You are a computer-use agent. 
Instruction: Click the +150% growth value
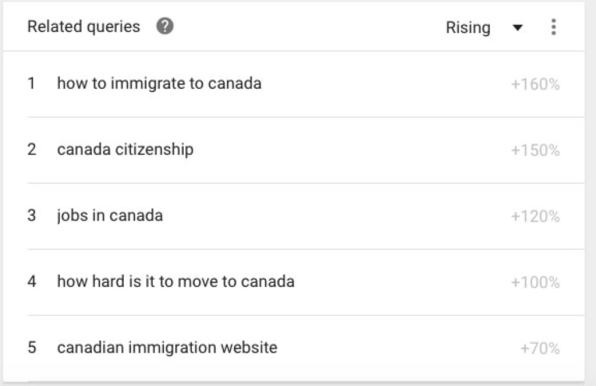pyautogui.click(x=535, y=150)
